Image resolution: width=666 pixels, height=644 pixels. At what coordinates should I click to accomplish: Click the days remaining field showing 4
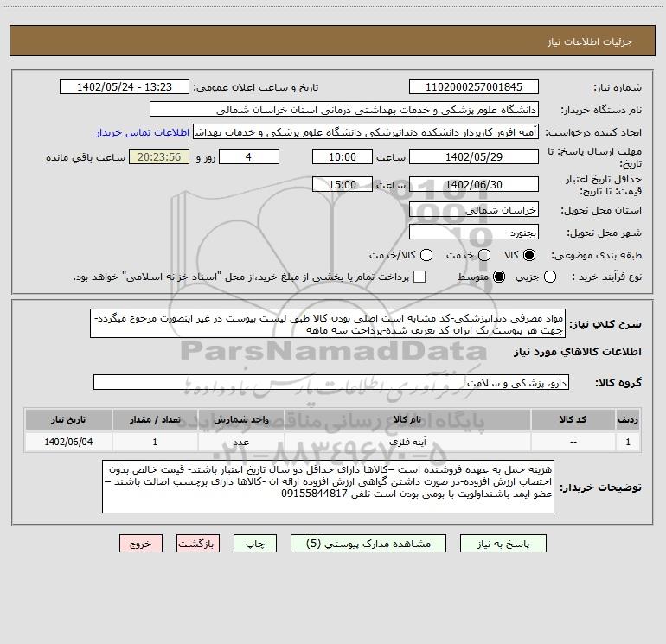[249, 156]
